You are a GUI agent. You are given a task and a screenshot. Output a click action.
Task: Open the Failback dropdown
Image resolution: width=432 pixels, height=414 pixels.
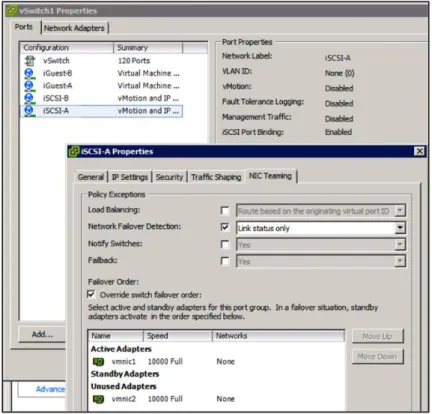pos(400,261)
